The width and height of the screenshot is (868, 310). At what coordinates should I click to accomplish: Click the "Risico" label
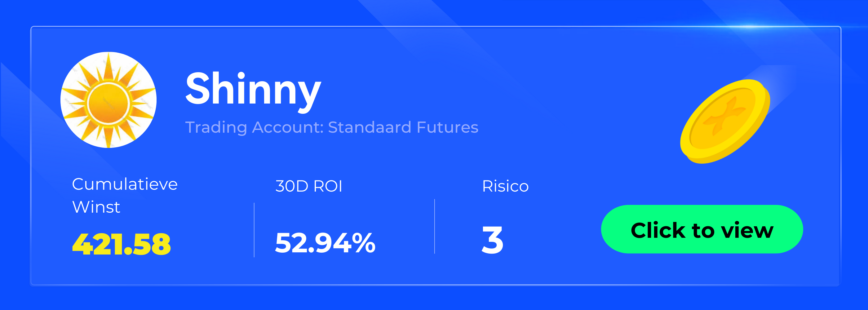pos(505,186)
